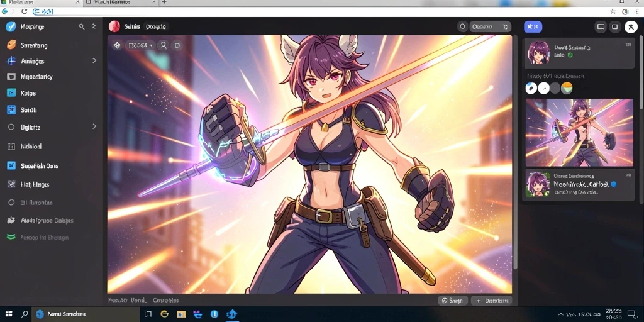Click the main image vertical scrollbar

point(515,152)
